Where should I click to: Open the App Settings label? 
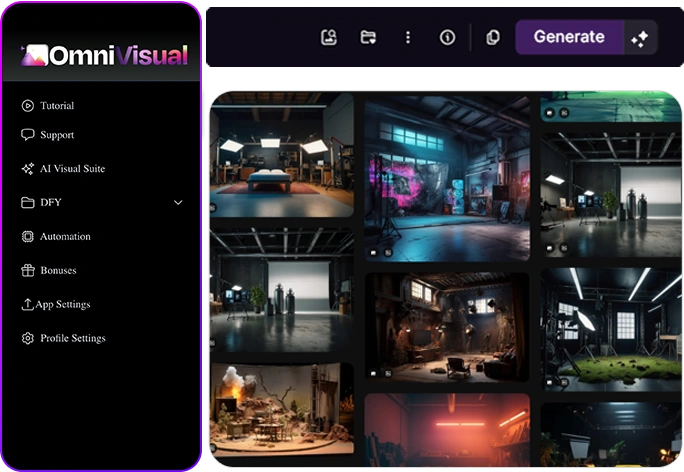(63, 304)
